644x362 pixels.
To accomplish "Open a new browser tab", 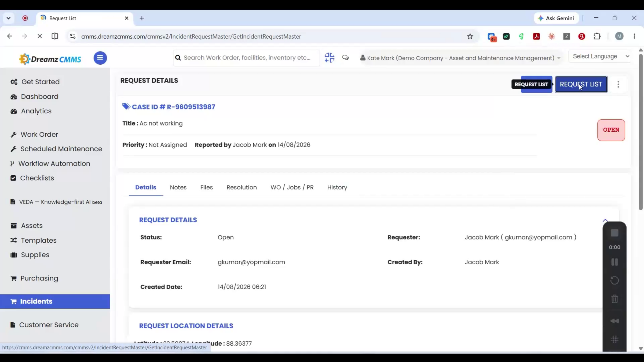I will pyautogui.click(x=142, y=18).
